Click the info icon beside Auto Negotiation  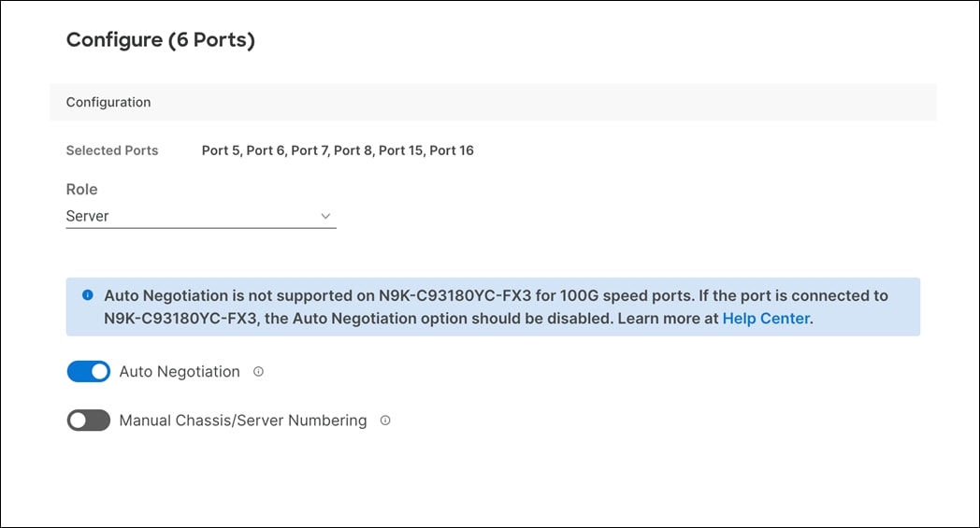coord(258,372)
